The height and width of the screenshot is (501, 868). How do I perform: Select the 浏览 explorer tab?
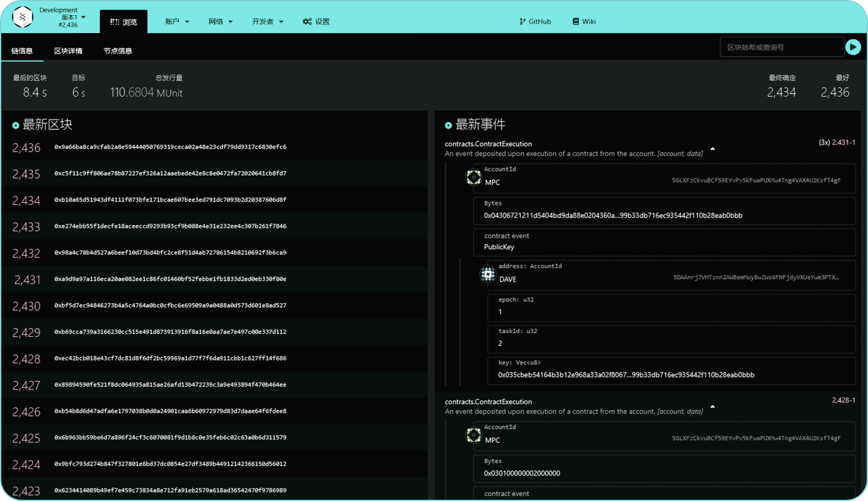[x=123, y=22]
